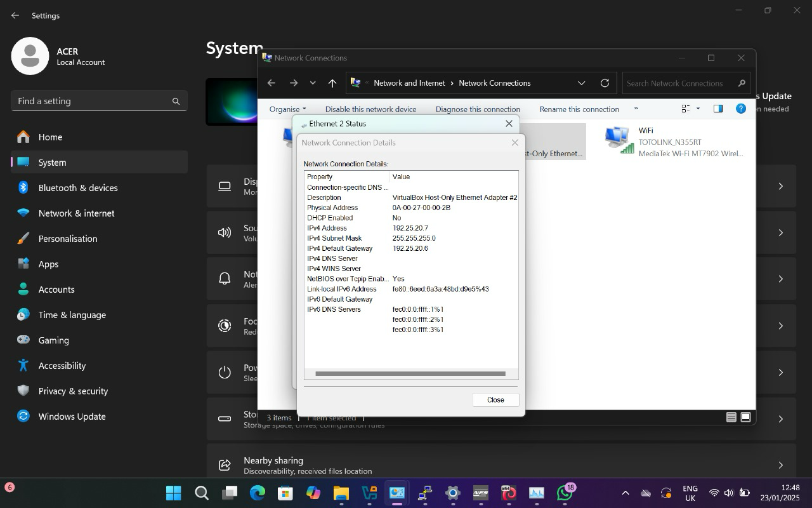
Task: Click Disable this network device
Action: (x=370, y=109)
